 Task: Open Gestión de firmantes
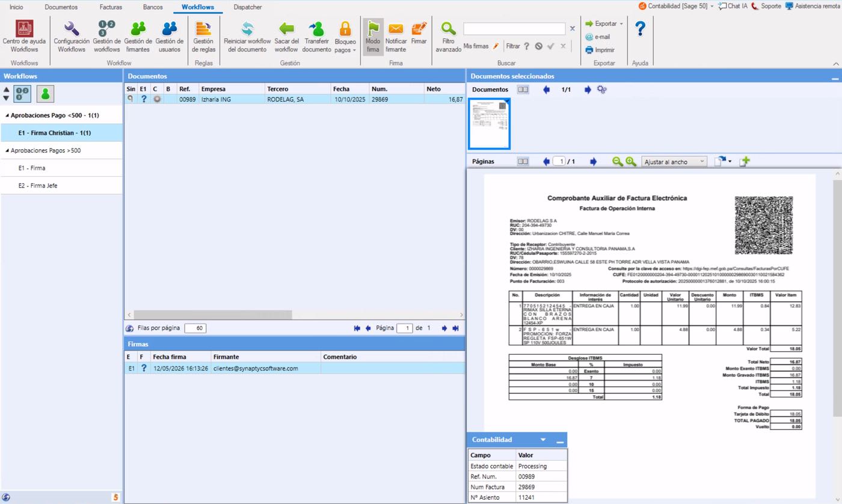click(138, 36)
